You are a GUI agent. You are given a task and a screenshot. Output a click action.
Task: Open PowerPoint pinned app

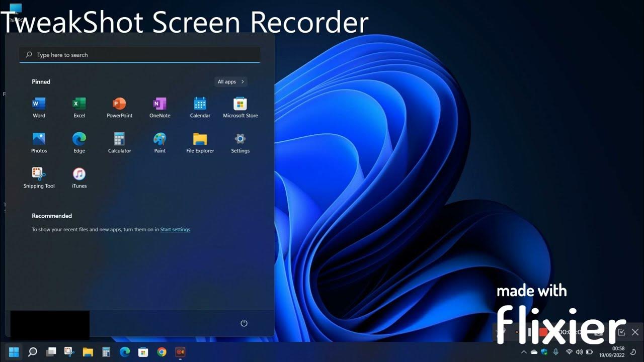pyautogui.click(x=119, y=108)
